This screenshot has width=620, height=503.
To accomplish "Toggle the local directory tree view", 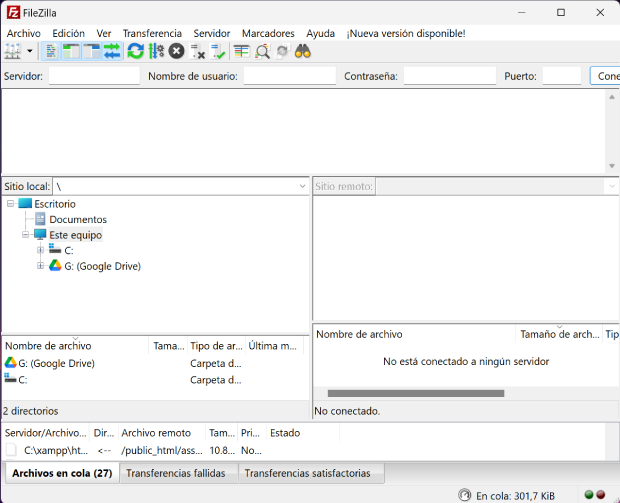I will click(71, 52).
